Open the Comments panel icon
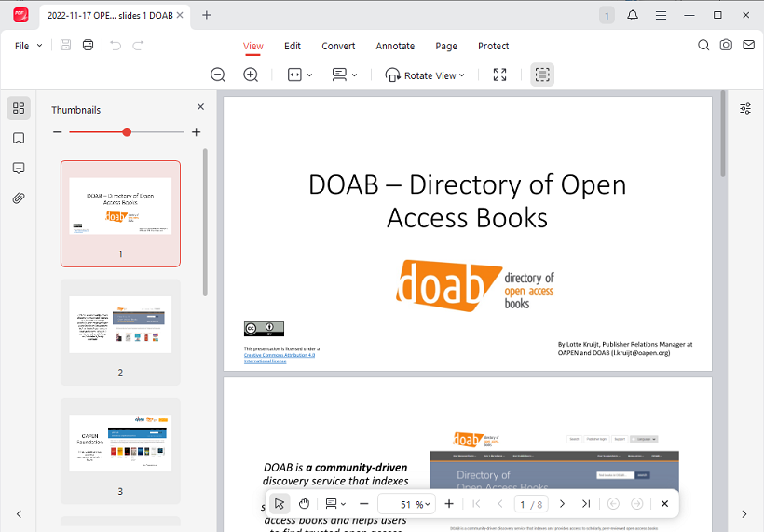The image size is (764, 532). pyautogui.click(x=19, y=169)
